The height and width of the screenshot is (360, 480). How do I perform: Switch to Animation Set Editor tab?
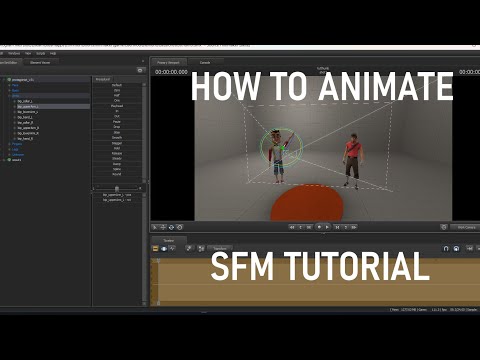click(10, 62)
